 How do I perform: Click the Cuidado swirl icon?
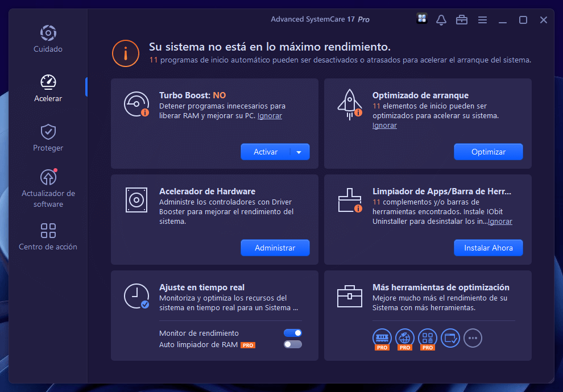[x=48, y=33]
